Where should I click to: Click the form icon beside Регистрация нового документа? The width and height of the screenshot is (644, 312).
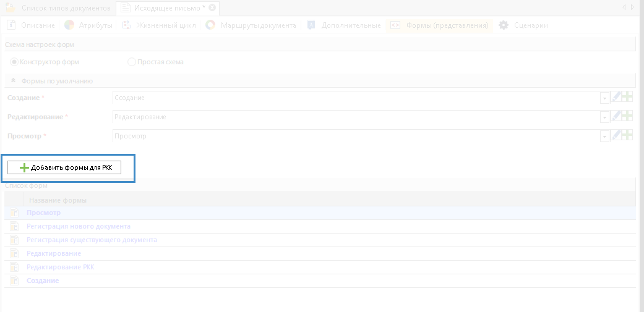14,227
